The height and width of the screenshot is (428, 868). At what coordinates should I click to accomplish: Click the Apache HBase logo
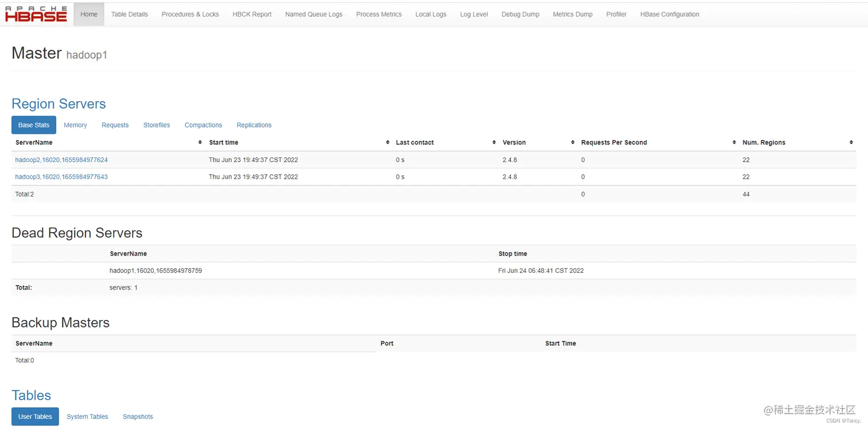[36, 14]
